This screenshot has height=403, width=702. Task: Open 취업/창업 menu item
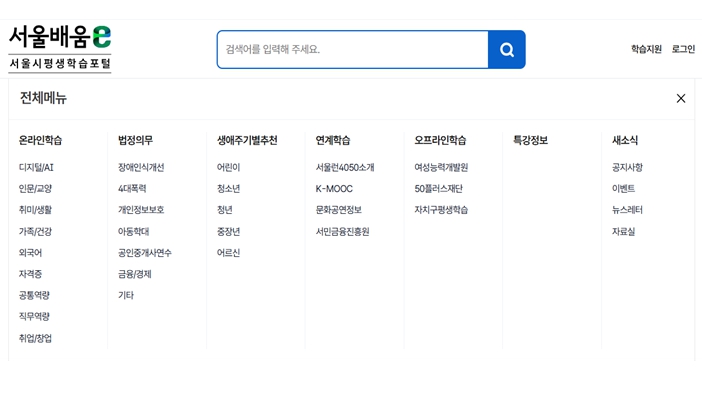click(35, 338)
